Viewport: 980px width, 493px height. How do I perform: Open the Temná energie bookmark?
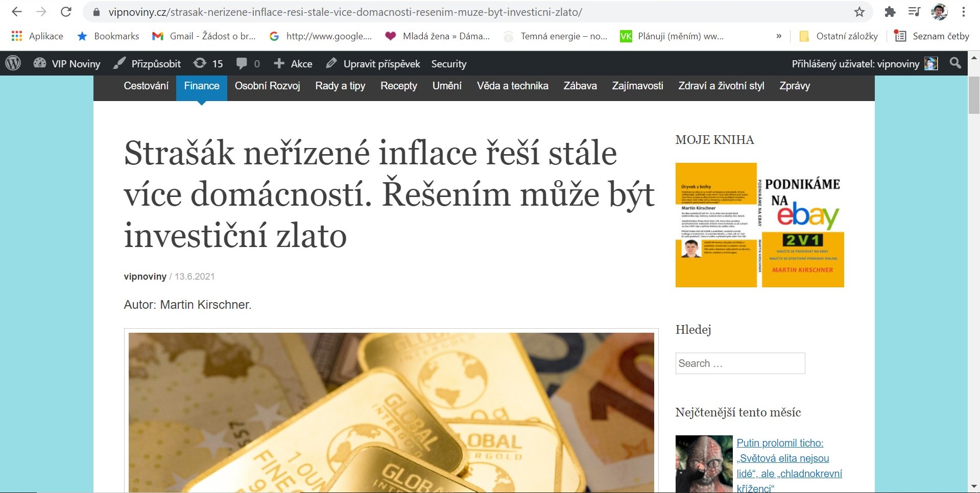[x=556, y=36]
